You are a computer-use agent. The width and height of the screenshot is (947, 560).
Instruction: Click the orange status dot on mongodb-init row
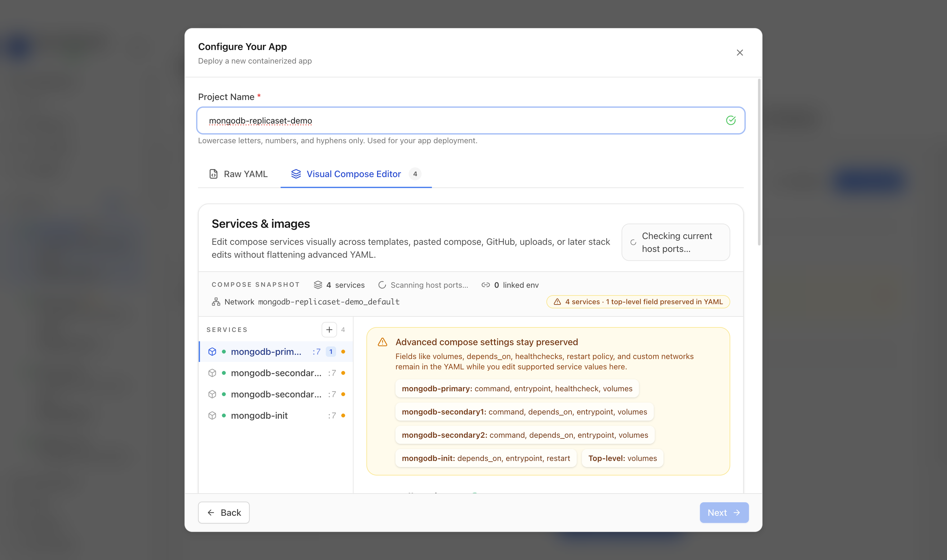[343, 415]
